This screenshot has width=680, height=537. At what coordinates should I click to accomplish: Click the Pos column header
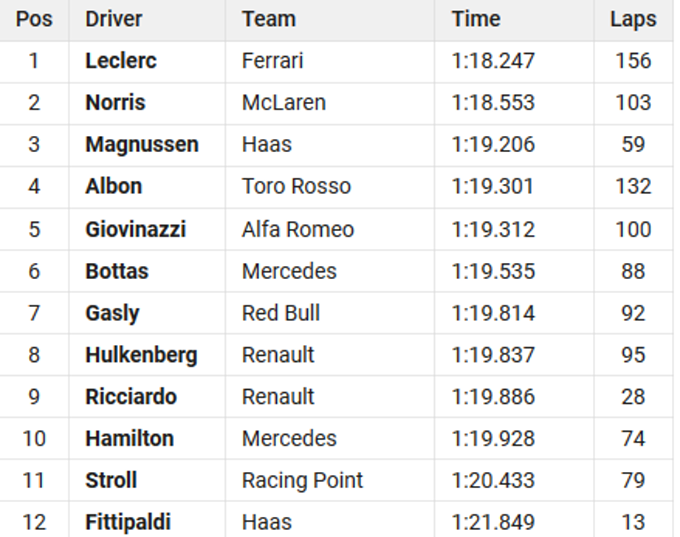coord(34,19)
